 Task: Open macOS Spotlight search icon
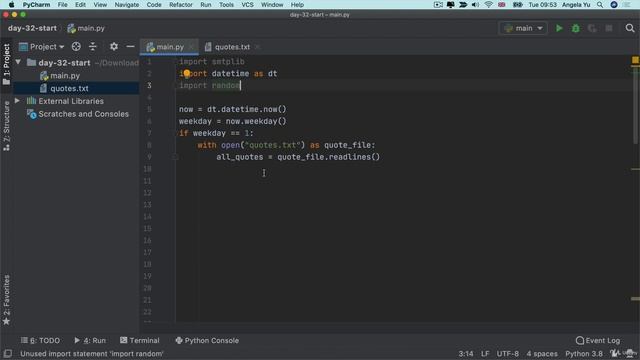600,4
